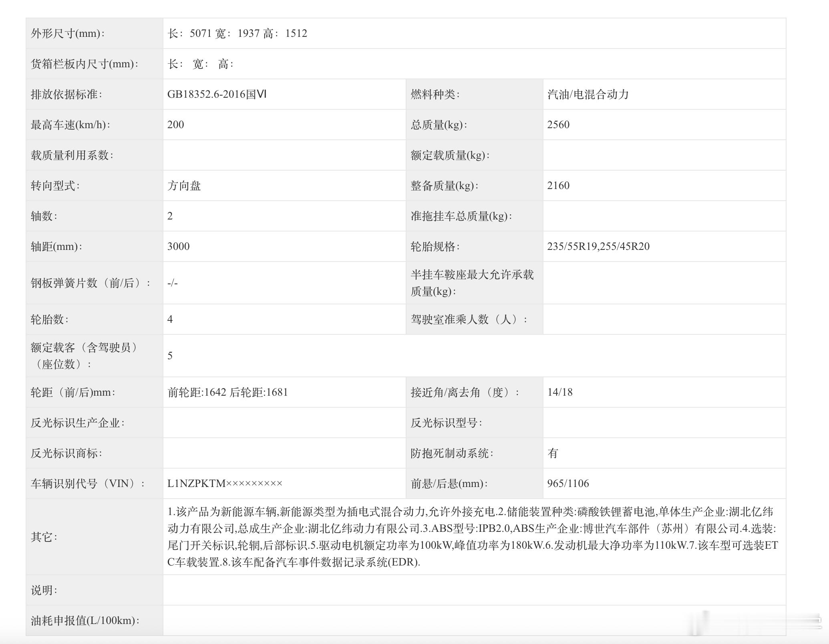Click the 防抱死制动系统 value 有

point(553,453)
